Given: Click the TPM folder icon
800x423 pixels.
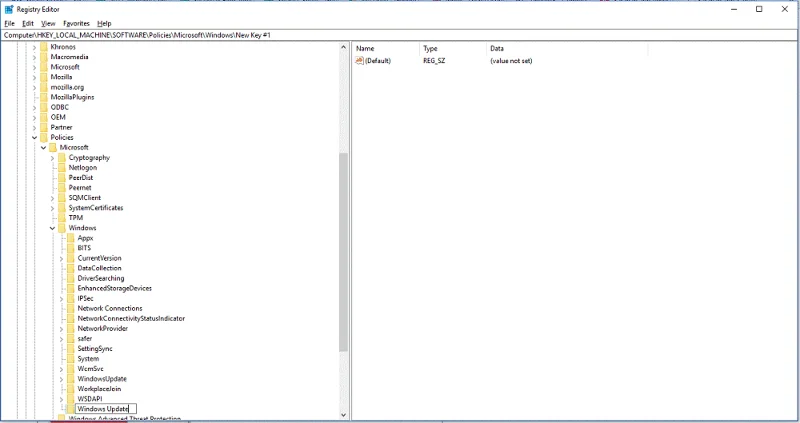Looking at the screenshot, I should click(x=62, y=218).
